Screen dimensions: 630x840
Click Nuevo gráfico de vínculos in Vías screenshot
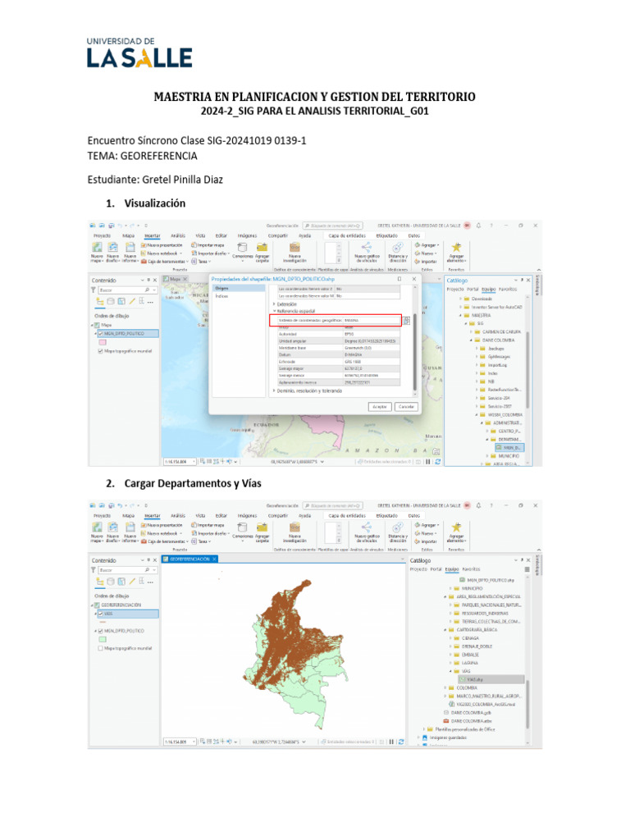(367, 527)
